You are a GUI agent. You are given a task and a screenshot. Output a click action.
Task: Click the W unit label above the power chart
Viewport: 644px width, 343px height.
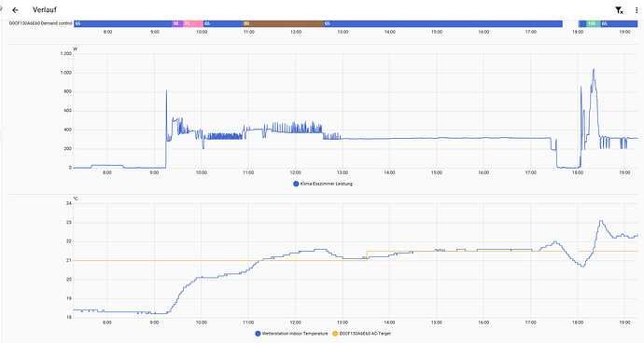tap(76, 49)
